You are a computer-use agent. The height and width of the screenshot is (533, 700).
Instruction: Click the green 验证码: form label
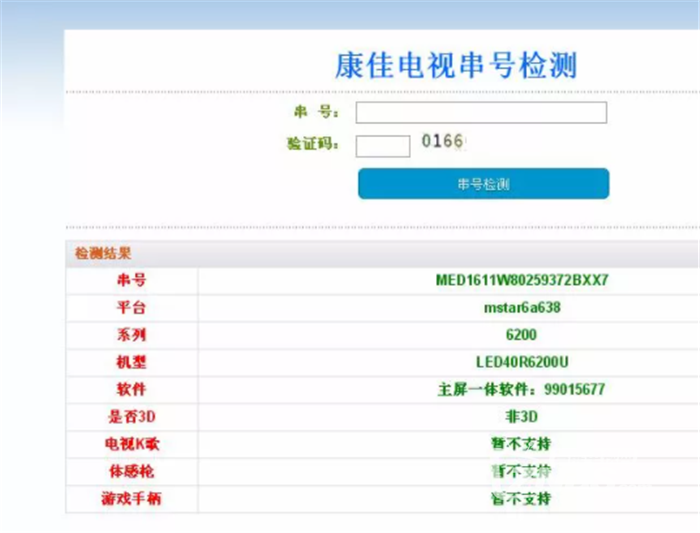click(x=313, y=144)
